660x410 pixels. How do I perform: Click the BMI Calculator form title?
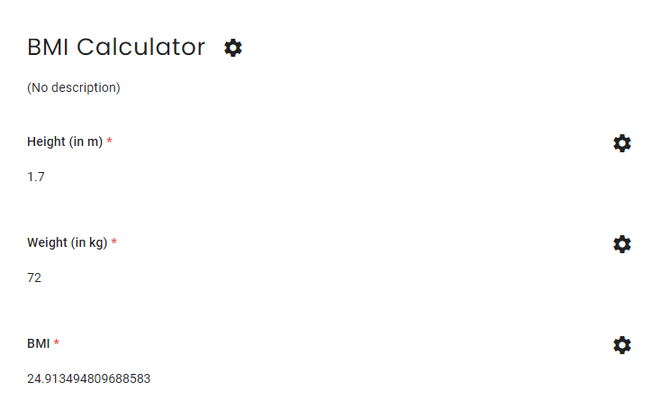pyautogui.click(x=116, y=47)
